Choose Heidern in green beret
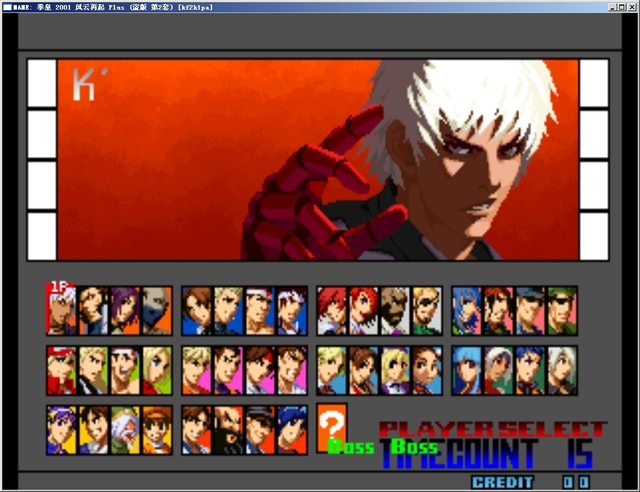640x492 pixels. (562, 311)
